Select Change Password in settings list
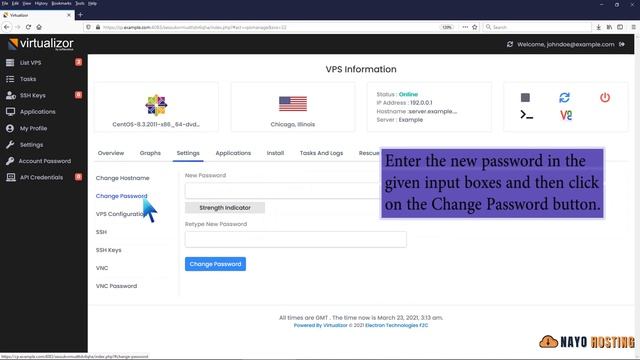640x360 pixels. click(x=121, y=196)
